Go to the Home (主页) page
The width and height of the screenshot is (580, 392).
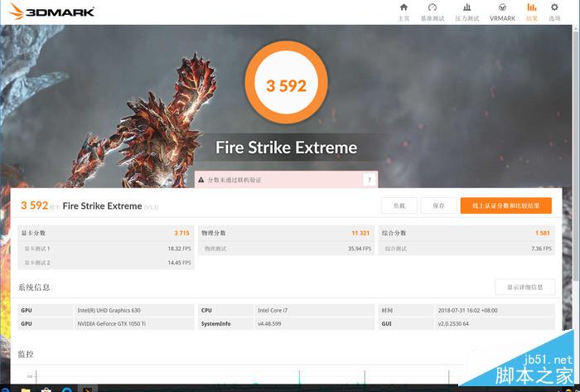coord(404,12)
